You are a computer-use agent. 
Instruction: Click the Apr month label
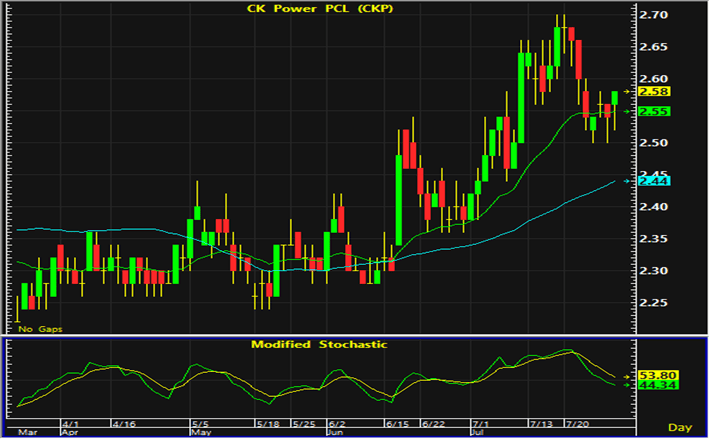pos(70,432)
